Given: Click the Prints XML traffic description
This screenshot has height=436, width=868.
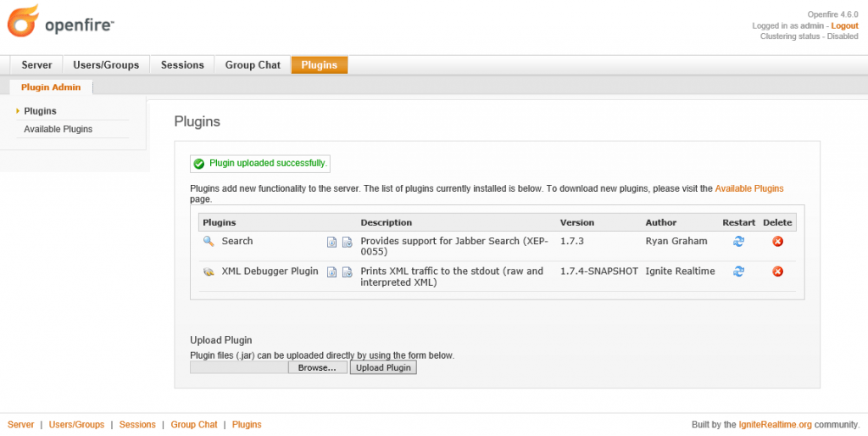Looking at the screenshot, I should (452, 277).
